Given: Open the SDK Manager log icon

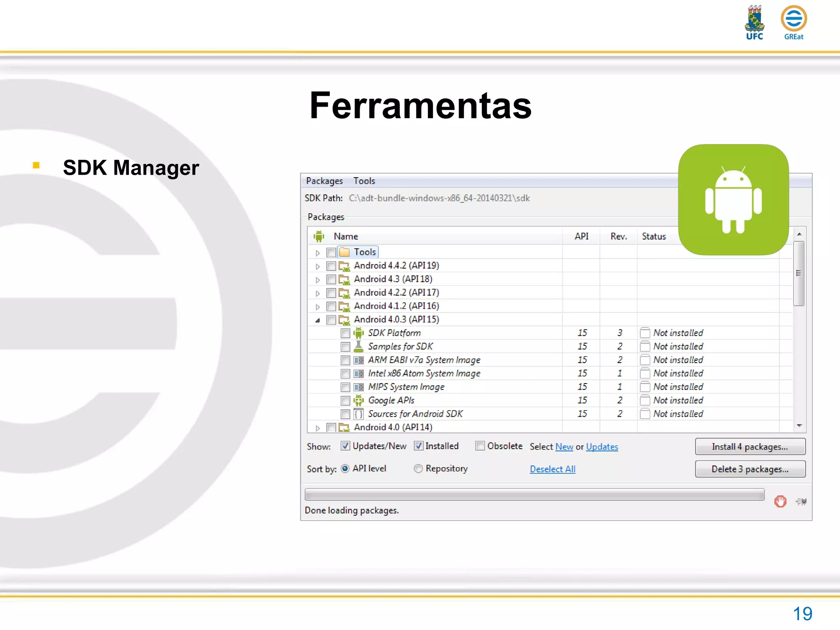Looking at the screenshot, I should (801, 501).
